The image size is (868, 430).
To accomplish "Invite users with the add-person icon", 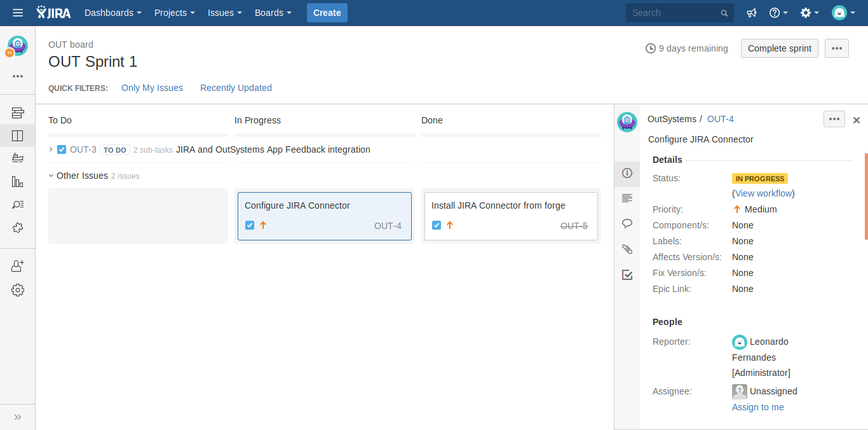I will click(17, 265).
